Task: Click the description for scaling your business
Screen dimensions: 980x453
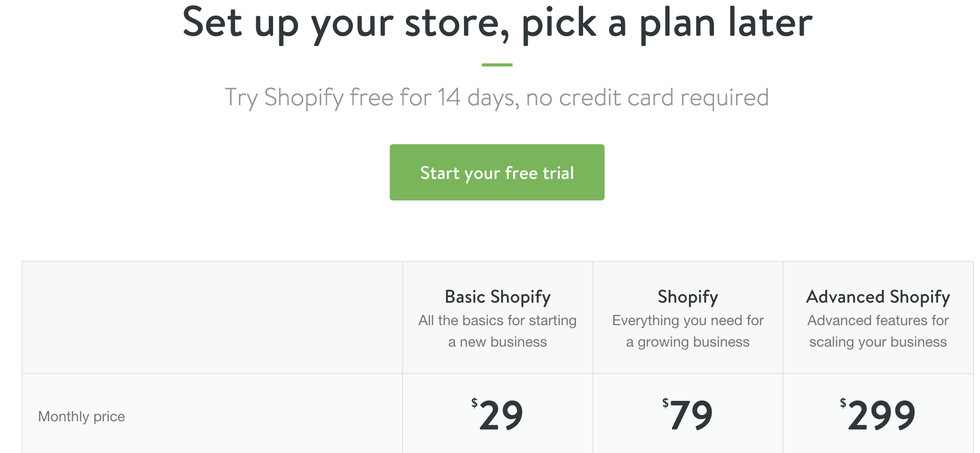Action: click(x=877, y=331)
